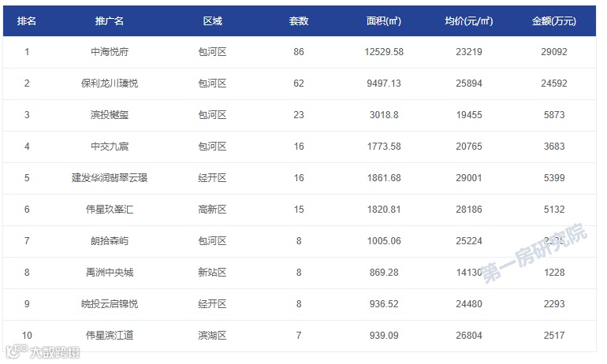Select the project name 禹洲中央城

click(x=110, y=273)
